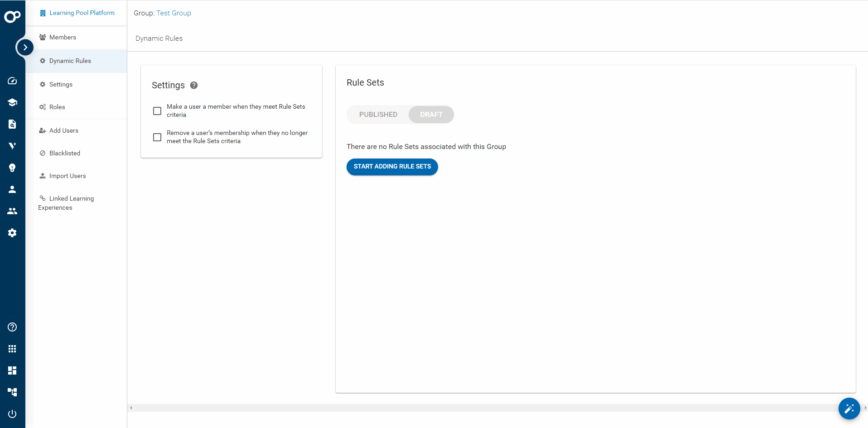Enable making users members when meeting criteria
The width and height of the screenshot is (868, 428).
[x=157, y=111]
